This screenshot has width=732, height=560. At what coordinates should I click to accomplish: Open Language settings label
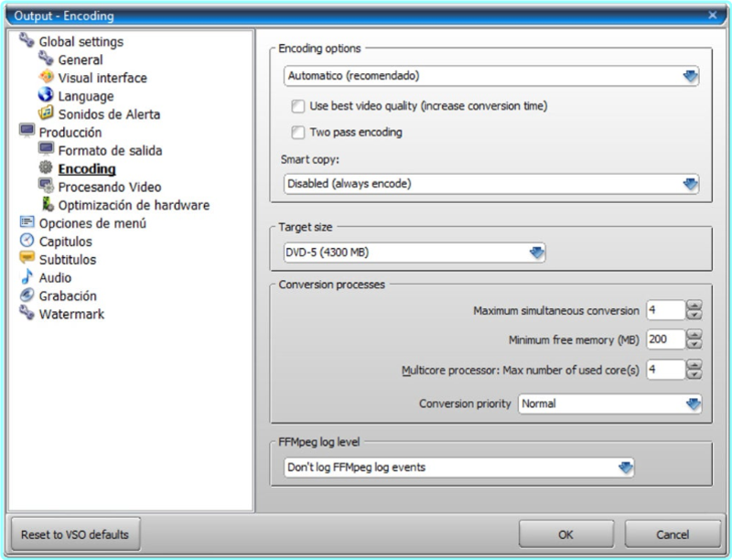(86, 96)
